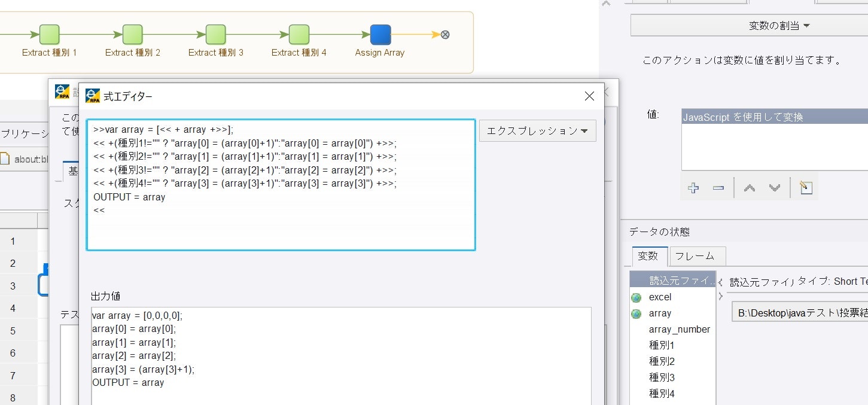The image size is (868, 405).
Task: Select the 読込元ファイ variable row
Action: (673, 280)
